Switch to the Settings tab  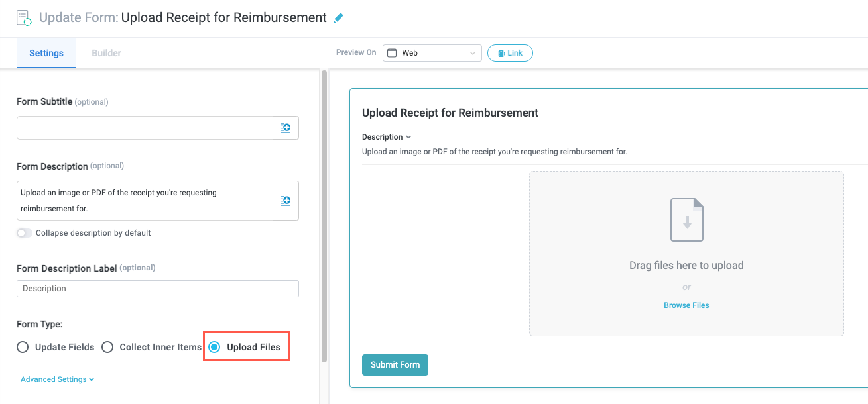pyautogui.click(x=46, y=53)
